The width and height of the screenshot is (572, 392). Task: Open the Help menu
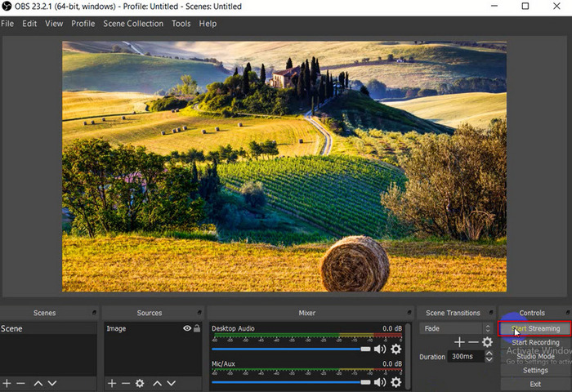pos(208,24)
